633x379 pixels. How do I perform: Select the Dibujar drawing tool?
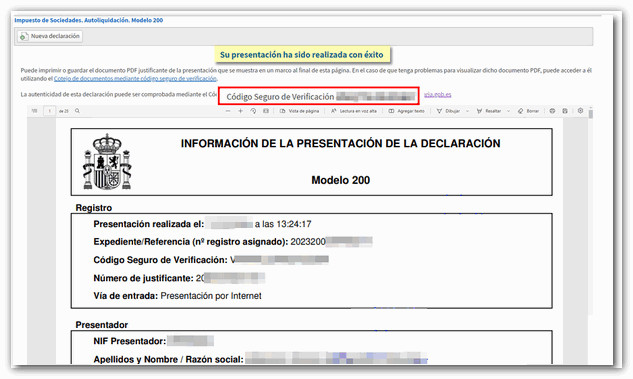click(448, 111)
